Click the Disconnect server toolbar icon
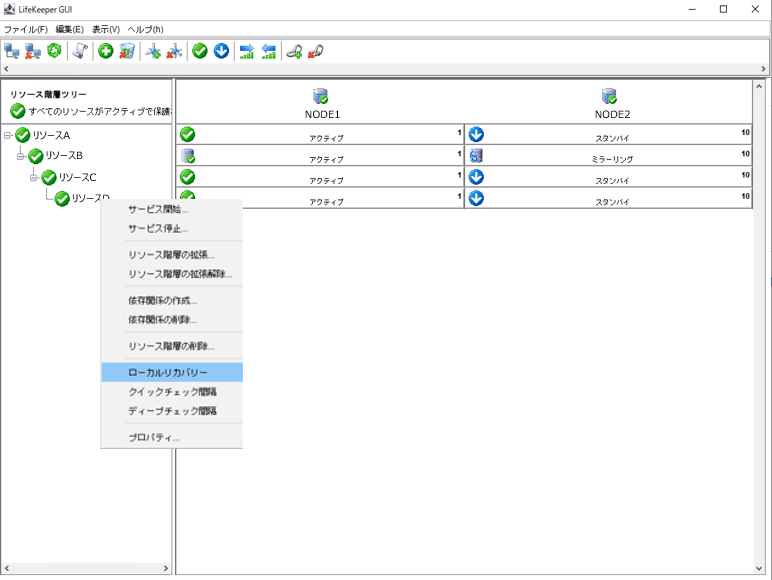 (x=33, y=51)
